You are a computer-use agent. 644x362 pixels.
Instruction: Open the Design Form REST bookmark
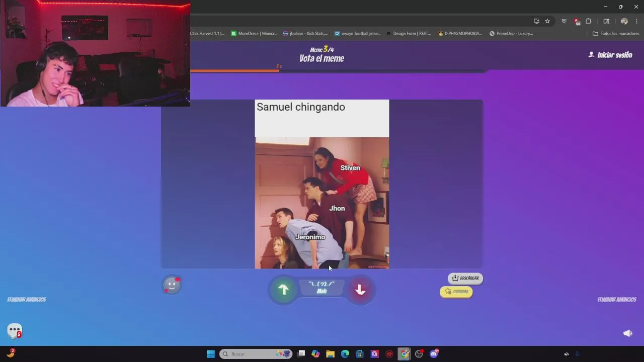tap(408, 34)
